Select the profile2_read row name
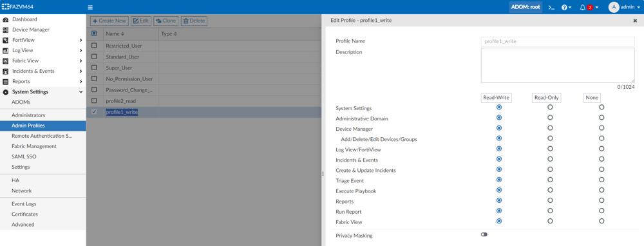644x246 pixels. click(121, 101)
